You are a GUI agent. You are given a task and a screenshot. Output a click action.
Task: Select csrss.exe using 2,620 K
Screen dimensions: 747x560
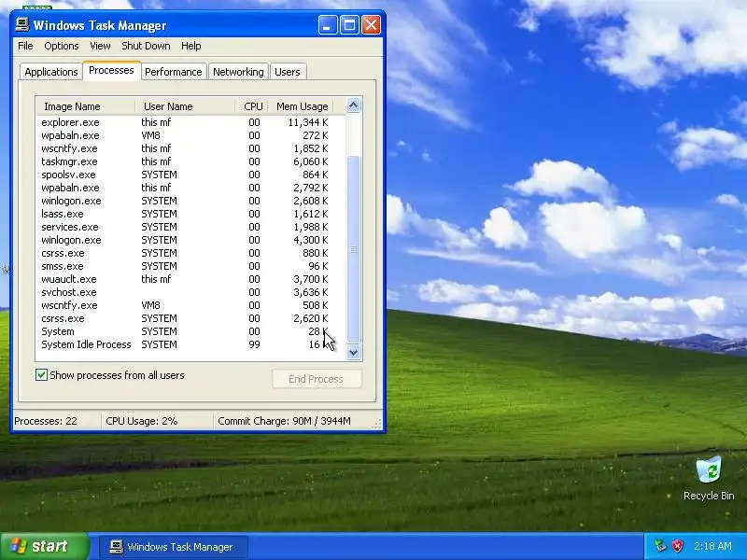coord(190,318)
